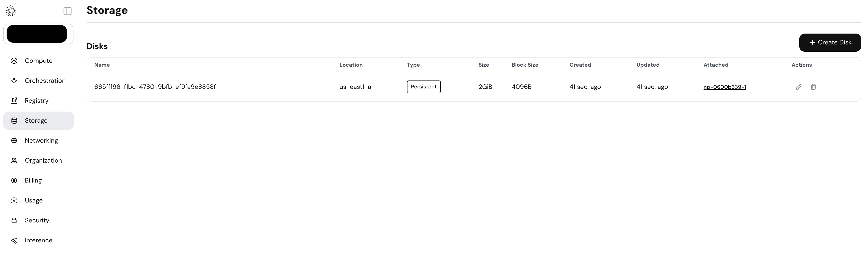Open attached node np-0600b639-1 link
Image resolution: width=868 pixels, height=268 pixels.
click(724, 87)
